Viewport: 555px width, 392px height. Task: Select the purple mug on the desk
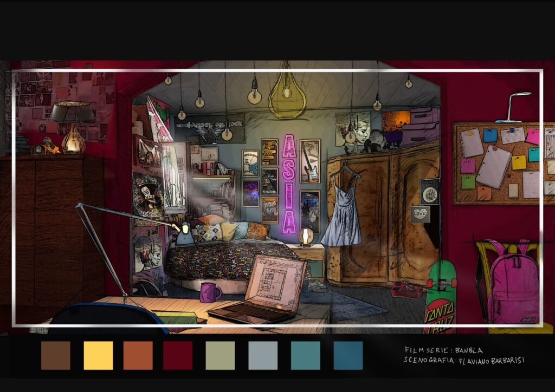coord(209,292)
